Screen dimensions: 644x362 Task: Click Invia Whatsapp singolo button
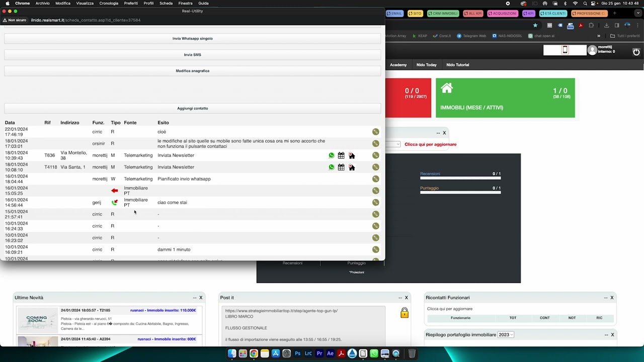192,39
